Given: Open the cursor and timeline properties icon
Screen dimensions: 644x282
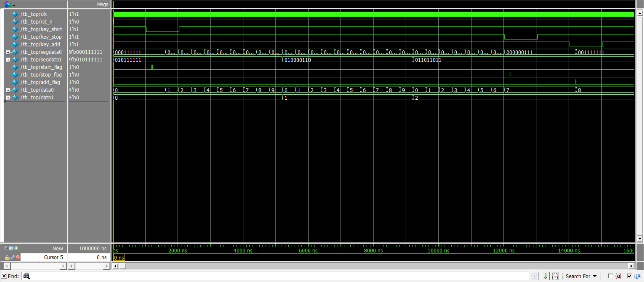Looking at the screenshot, I should (x=11, y=248).
